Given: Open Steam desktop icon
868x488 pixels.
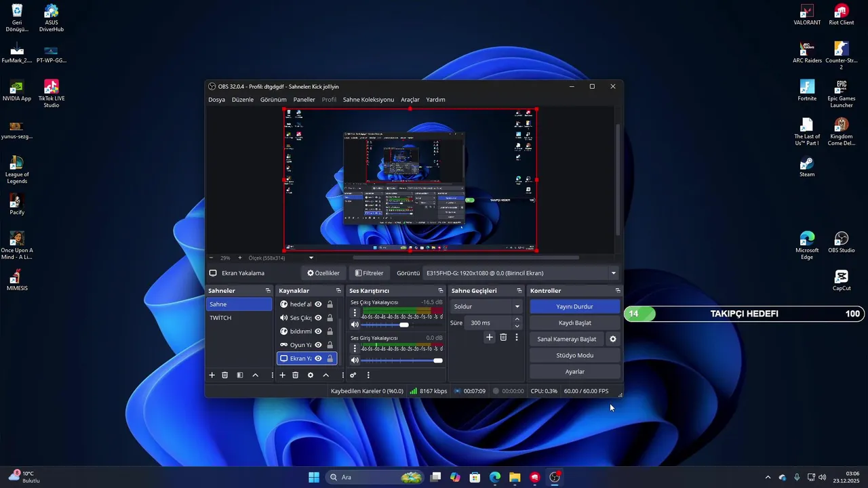Looking at the screenshot, I should [x=807, y=167].
